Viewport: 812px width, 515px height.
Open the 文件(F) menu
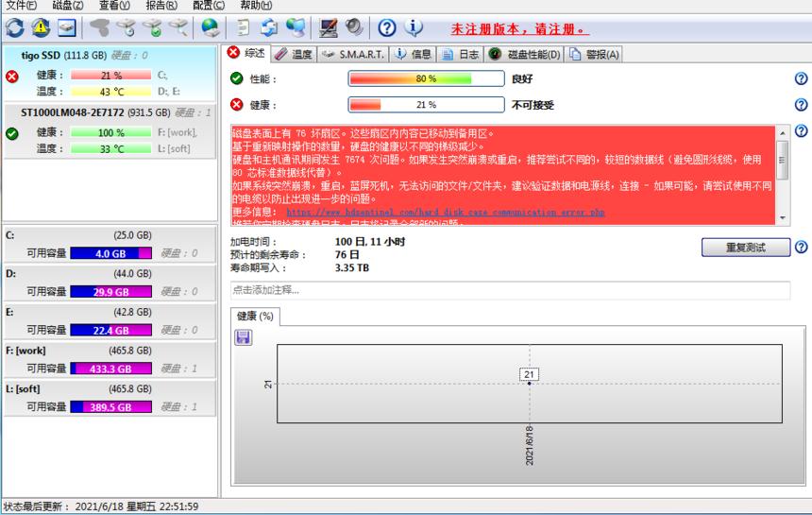(x=21, y=5)
